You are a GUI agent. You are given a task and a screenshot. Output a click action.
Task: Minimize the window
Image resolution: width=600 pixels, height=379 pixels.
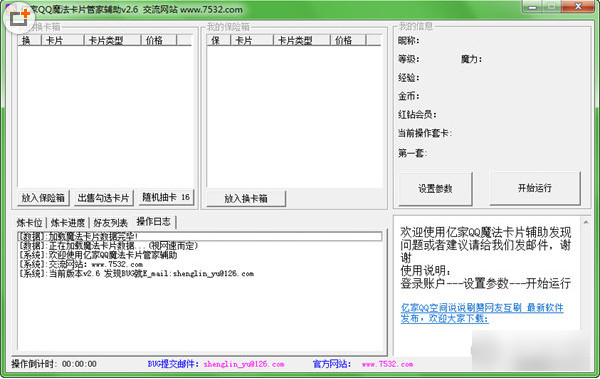(532, 7)
